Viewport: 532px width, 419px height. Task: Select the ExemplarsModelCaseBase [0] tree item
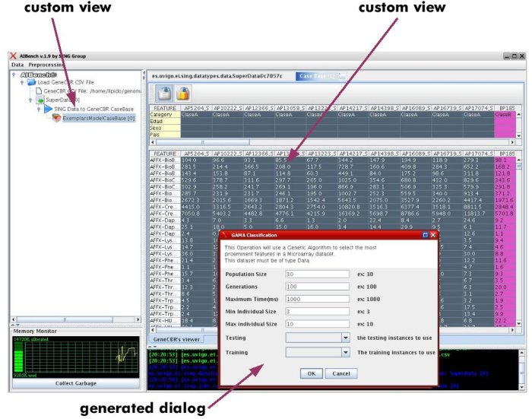[98, 118]
